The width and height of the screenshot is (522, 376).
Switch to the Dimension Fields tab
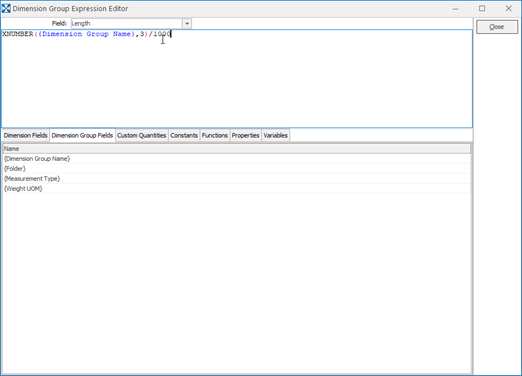pos(26,135)
